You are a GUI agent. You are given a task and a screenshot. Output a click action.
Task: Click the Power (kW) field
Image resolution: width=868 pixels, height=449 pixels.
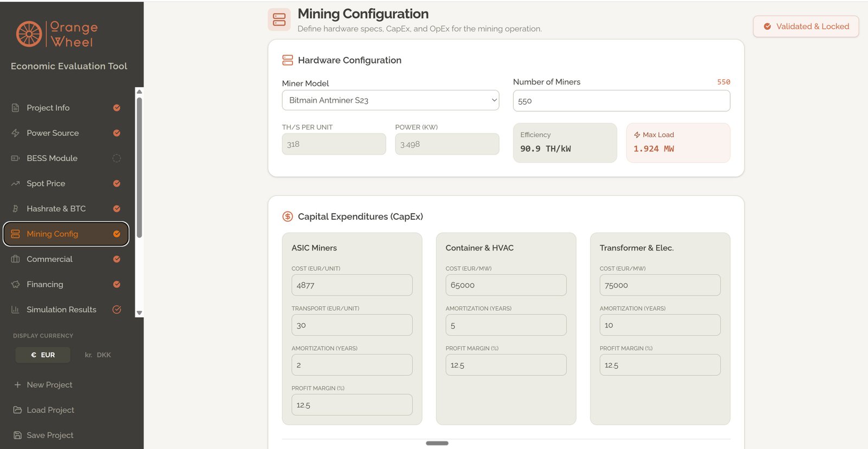447,144
